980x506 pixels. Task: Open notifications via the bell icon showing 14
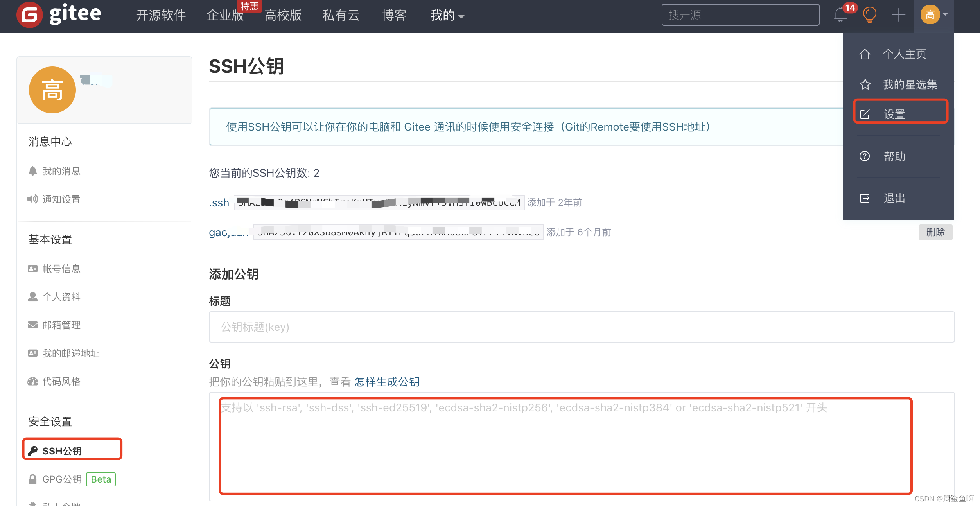840,15
